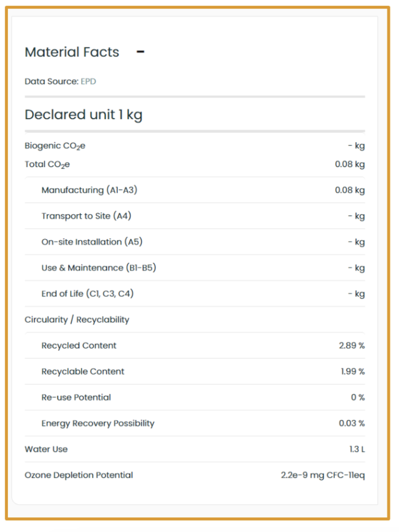Viewport: 399px width, 532px height.
Task: Select the Water Use label
Action: click(46, 449)
